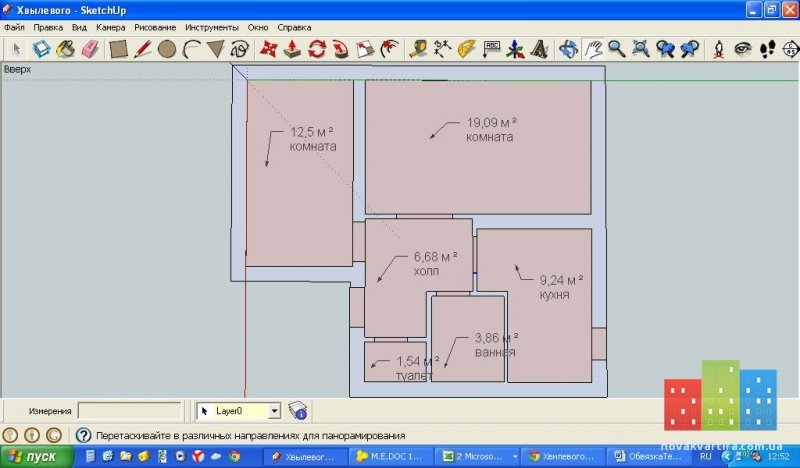Select the Look Around eye tool
This screenshot has height=468, width=800.
[x=743, y=50]
